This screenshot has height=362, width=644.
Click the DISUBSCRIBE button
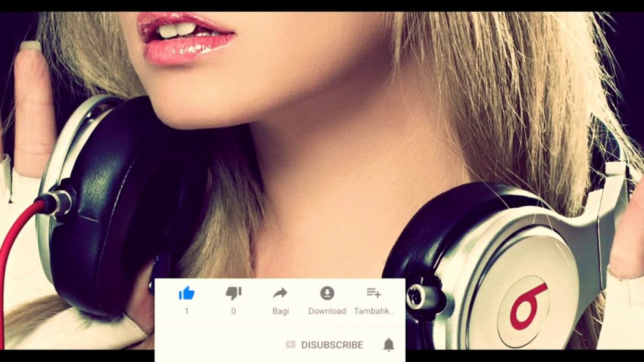tap(332, 344)
